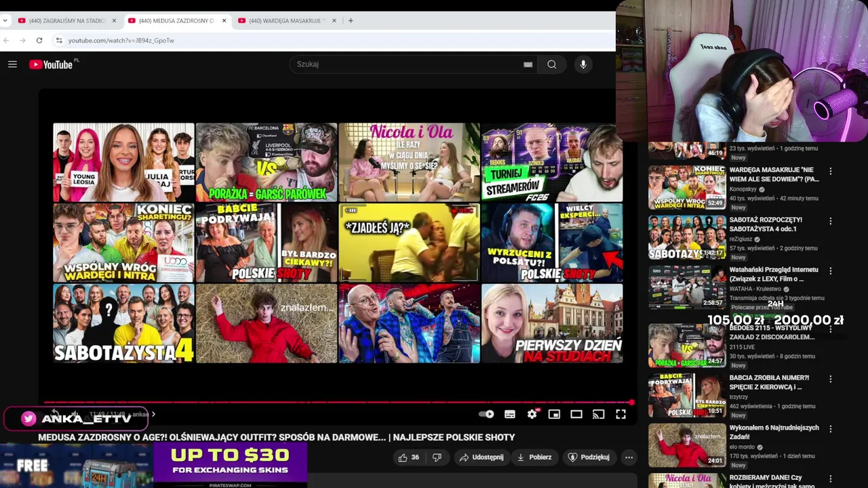Viewport: 868px width, 488px height.
Task: Open options menu for WARDĘGA MASAKRUJE video
Action: pyautogui.click(x=831, y=171)
